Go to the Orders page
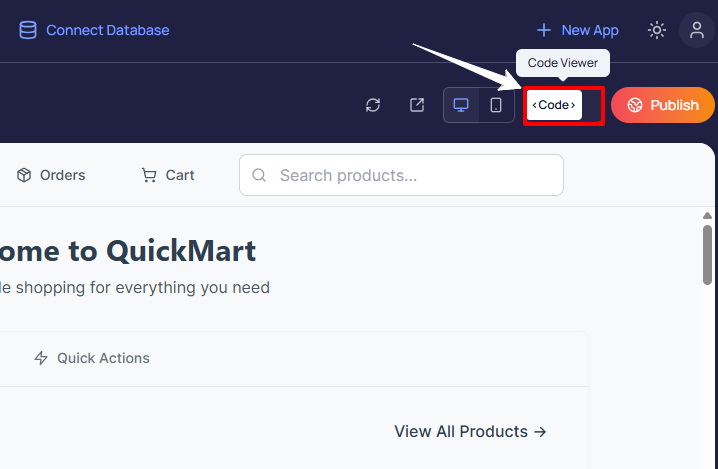This screenshot has width=718, height=469. click(62, 175)
